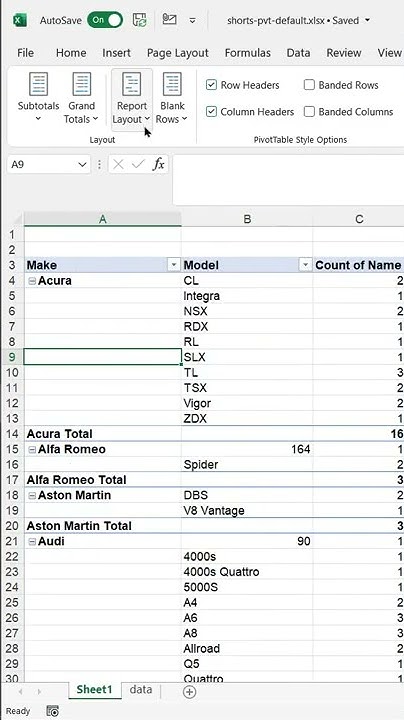Click the save and sync icon
This screenshot has width=404, height=720.
[x=140, y=20]
